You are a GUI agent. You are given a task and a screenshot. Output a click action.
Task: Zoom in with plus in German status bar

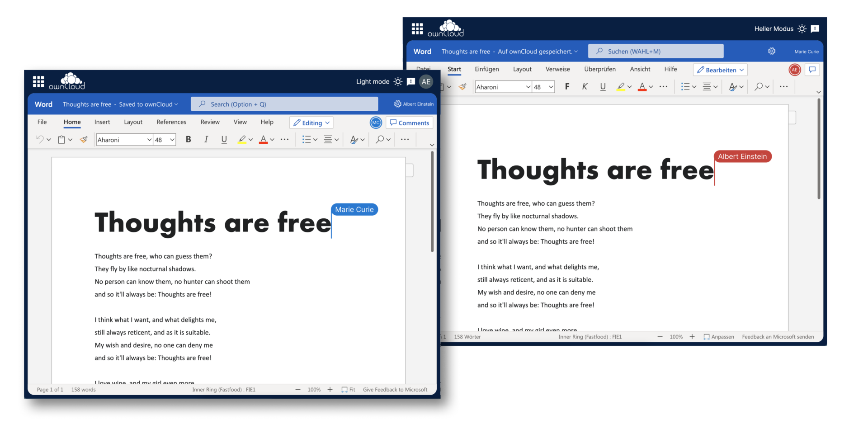click(x=692, y=337)
